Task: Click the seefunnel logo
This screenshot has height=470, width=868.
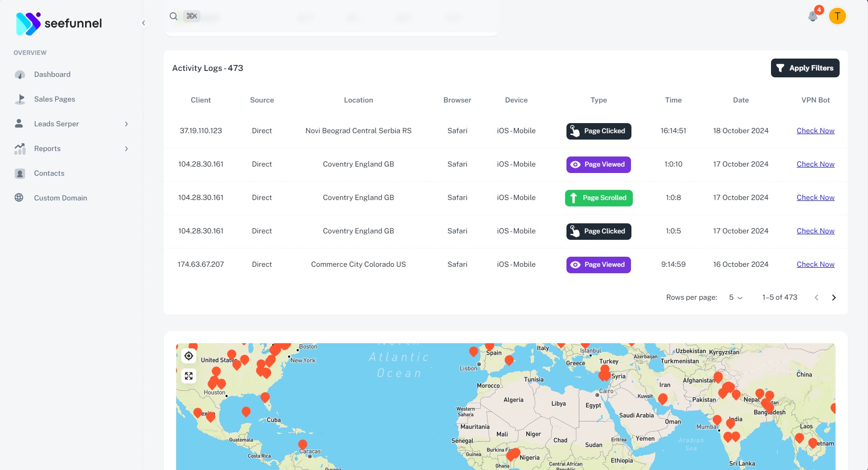Action: point(59,23)
